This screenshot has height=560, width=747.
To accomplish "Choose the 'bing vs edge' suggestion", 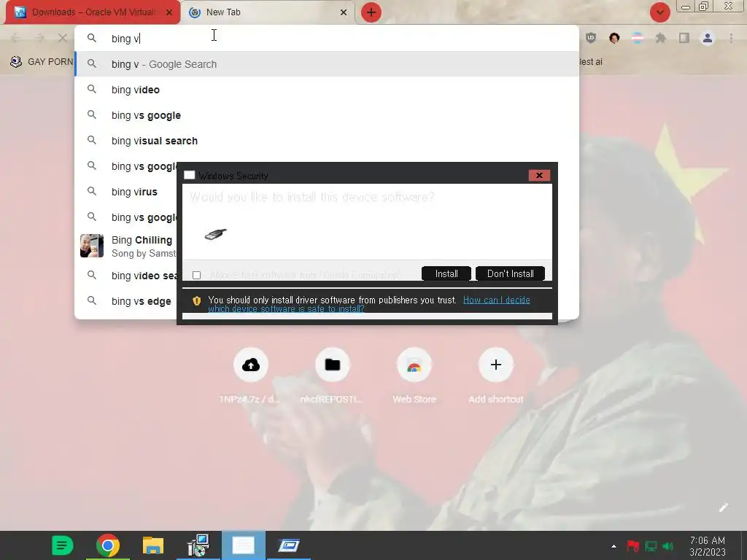I will pos(126,301).
